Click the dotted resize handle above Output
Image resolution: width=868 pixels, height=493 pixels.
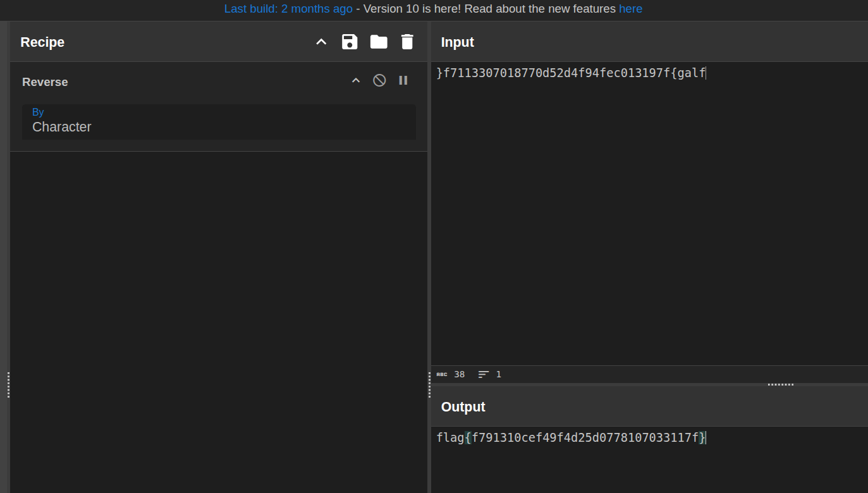(x=780, y=383)
